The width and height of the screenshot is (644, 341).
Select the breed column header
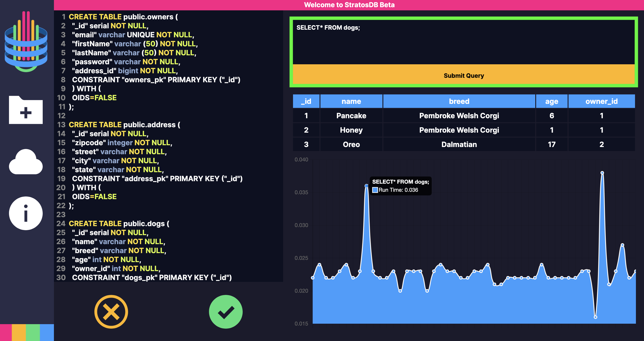click(459, 101)
